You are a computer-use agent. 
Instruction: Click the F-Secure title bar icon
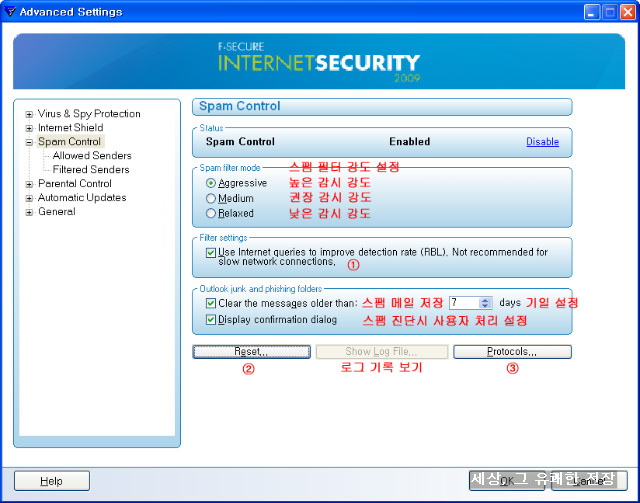pos(10,12)
